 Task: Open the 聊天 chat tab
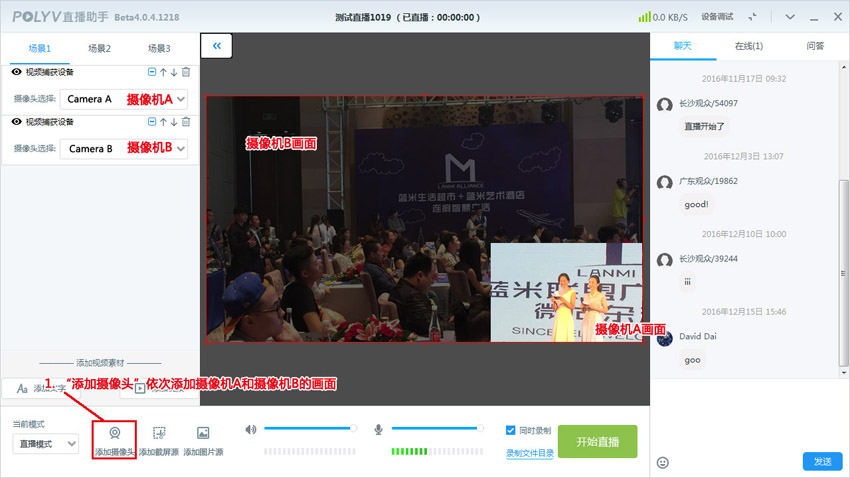(x=683, y=46)
